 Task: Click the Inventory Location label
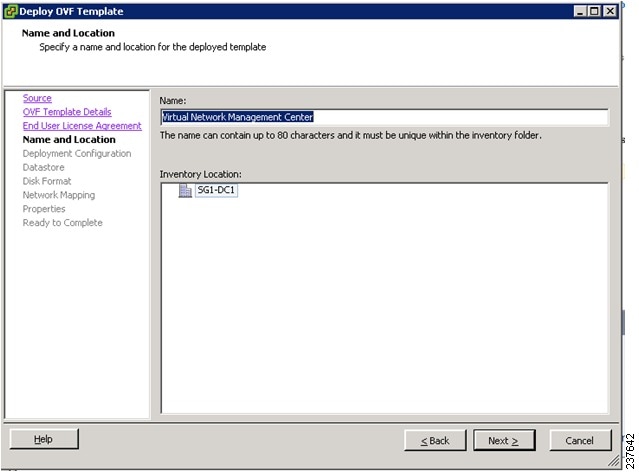[201, 174]
